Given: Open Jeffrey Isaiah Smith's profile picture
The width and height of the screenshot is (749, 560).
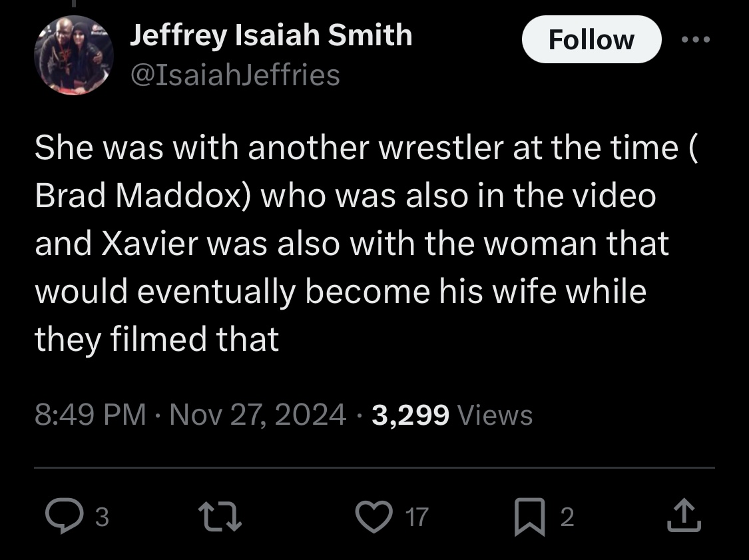Looking at the screenshot, I should [x=75, y=56].
